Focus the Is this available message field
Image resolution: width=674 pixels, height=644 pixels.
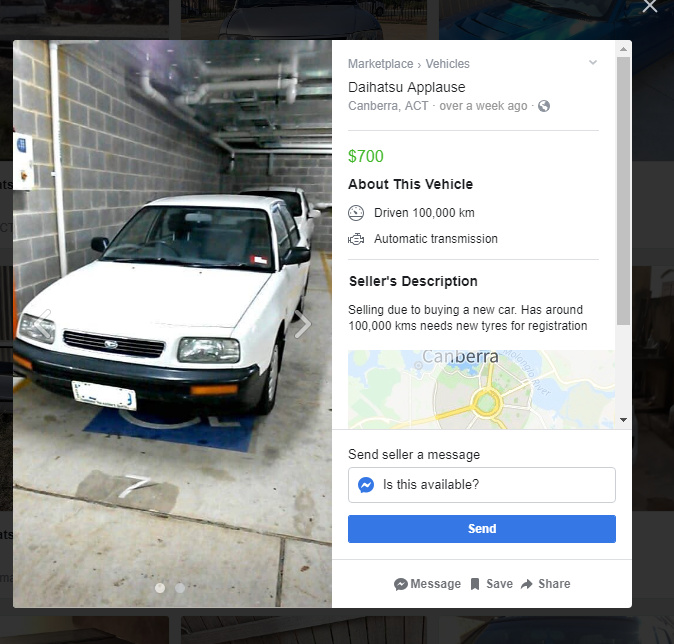482,485
